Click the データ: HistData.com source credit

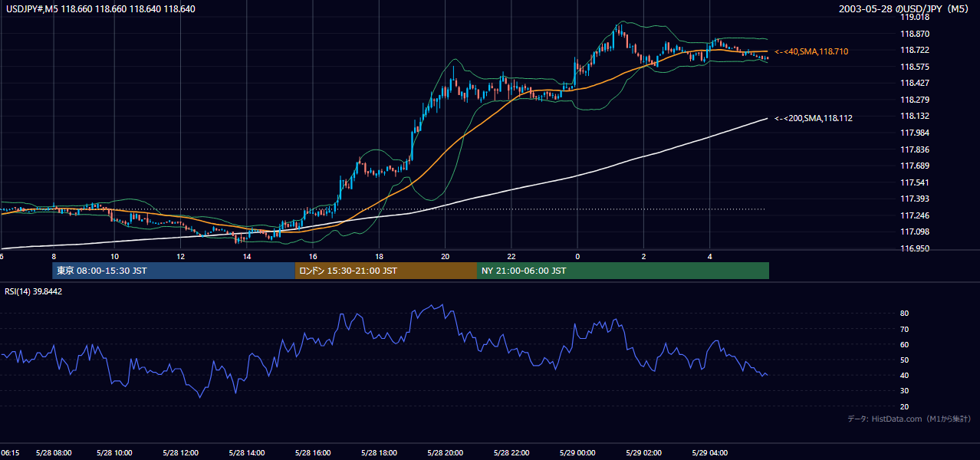point(909,419)
